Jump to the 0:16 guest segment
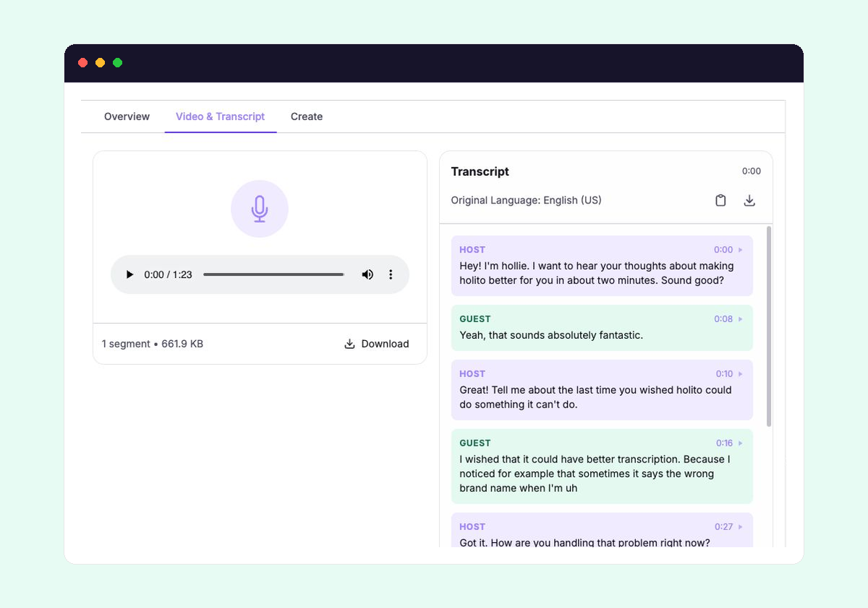The height and width of the screenshot is (608, 868). (x=729, y=443)
